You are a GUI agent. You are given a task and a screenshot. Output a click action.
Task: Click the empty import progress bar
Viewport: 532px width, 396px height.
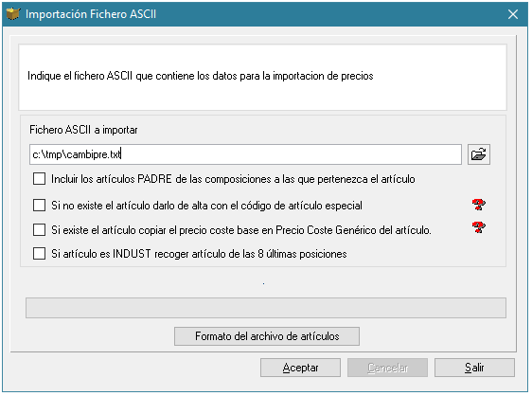click(266, 308)
